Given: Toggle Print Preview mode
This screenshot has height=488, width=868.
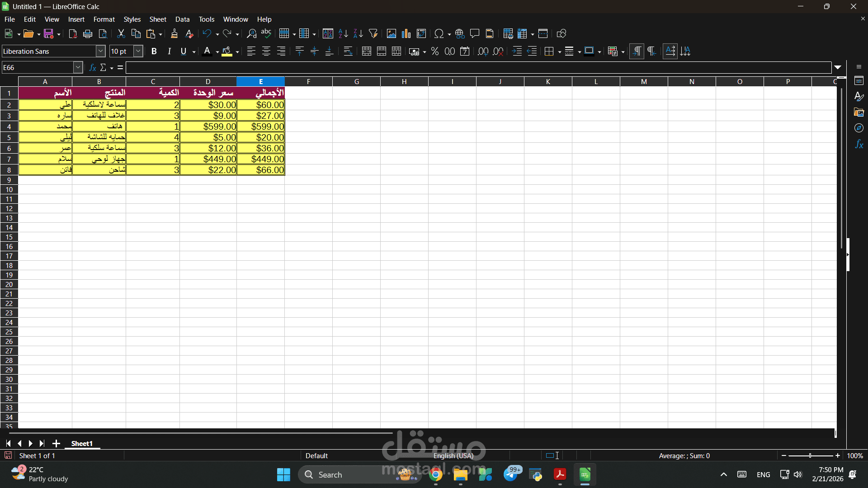Looking at the screenshot, I should [x=103, y=33].
